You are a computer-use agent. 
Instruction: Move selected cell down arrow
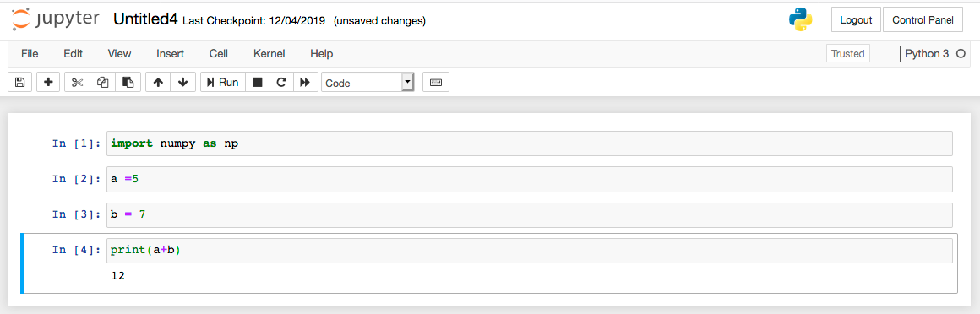183,83
